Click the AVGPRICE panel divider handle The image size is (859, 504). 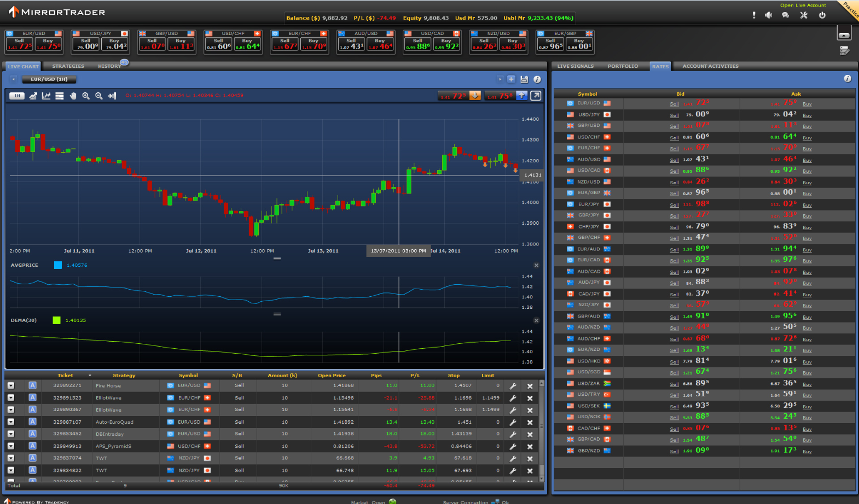(277, 259)
